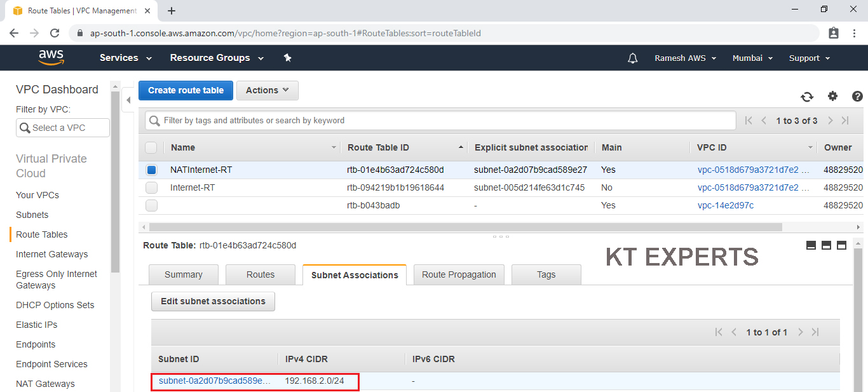
Task: Switch to the Routes tab
Action: pos(261,275)
